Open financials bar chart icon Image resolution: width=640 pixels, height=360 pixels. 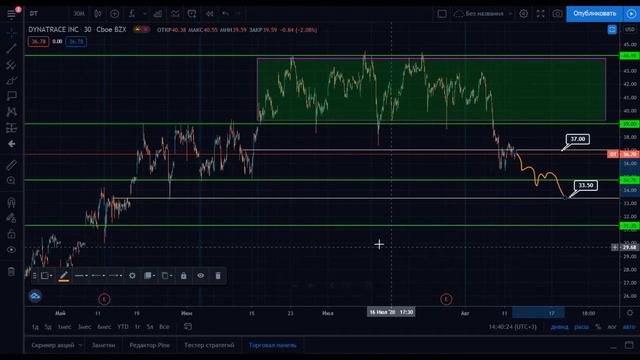tap(158, 13)
